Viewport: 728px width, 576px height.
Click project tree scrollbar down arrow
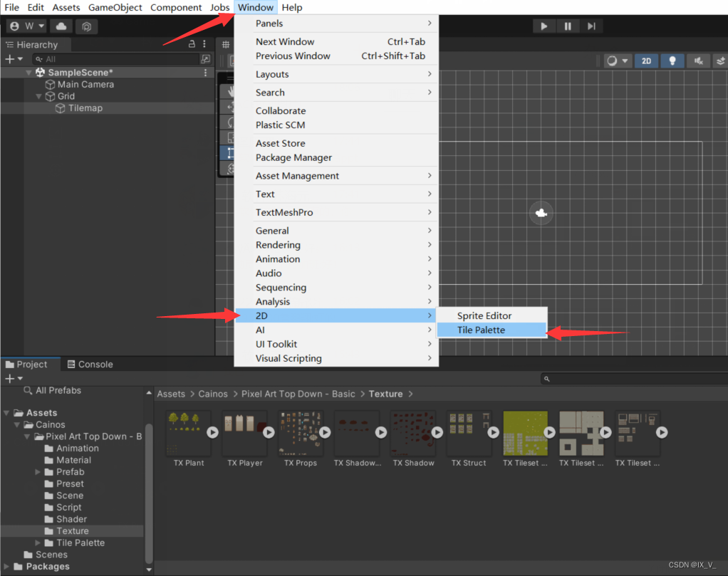pos(149,570)
